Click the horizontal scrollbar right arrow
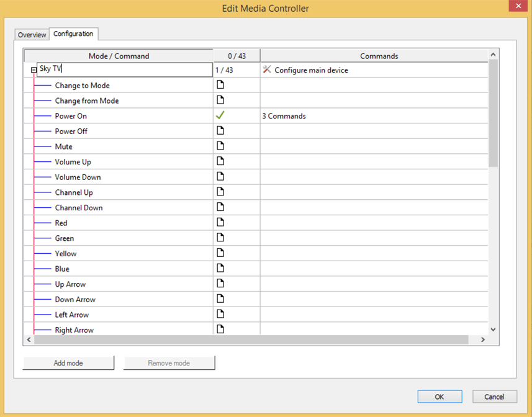The height and width of the screenshot is (417, 532). (483, 340)
